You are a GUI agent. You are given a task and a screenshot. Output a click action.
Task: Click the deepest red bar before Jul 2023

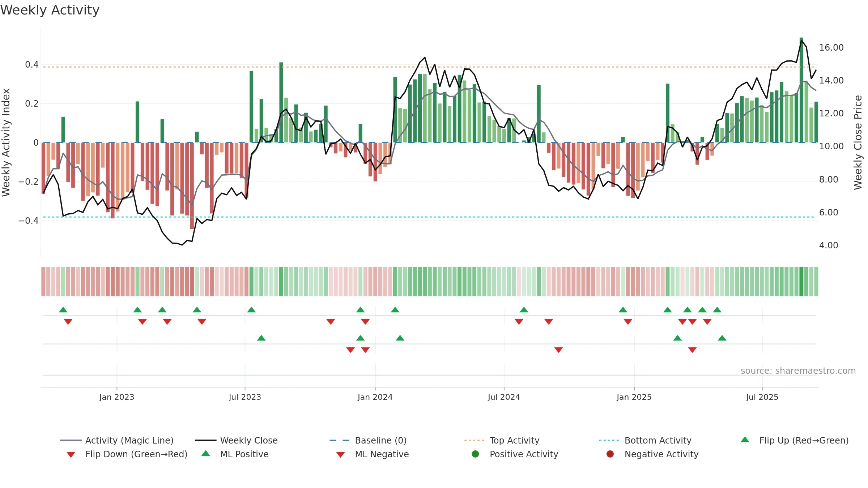(192, 186)
